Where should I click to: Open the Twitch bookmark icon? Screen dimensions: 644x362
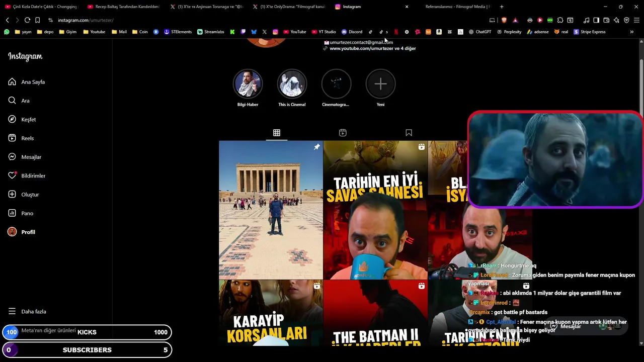pos(243,32)
